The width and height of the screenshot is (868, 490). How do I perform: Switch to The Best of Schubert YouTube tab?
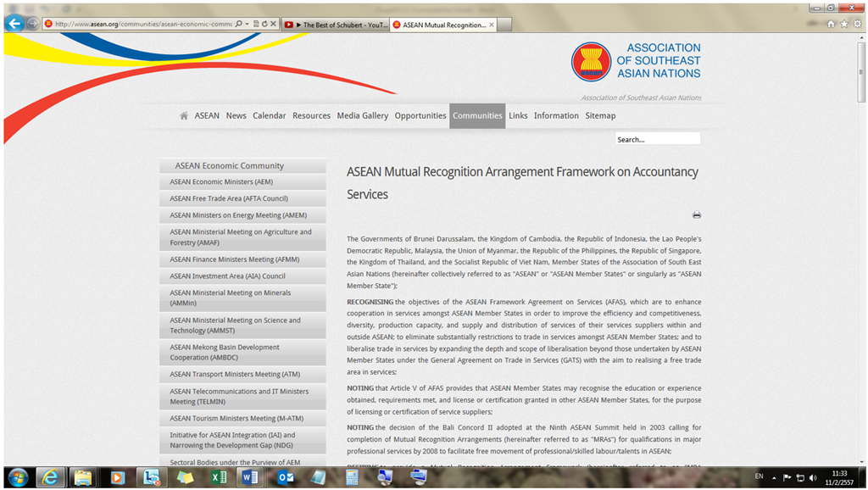(335, 25)
